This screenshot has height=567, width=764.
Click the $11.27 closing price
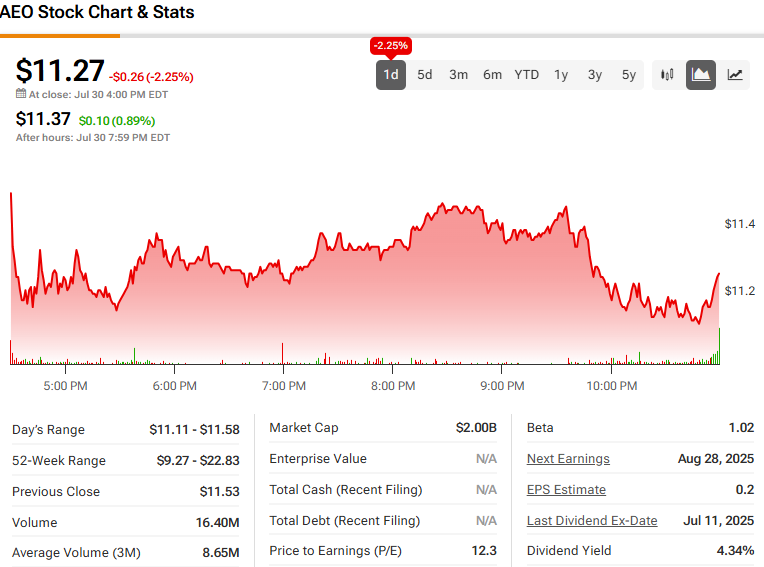[60, 70]
